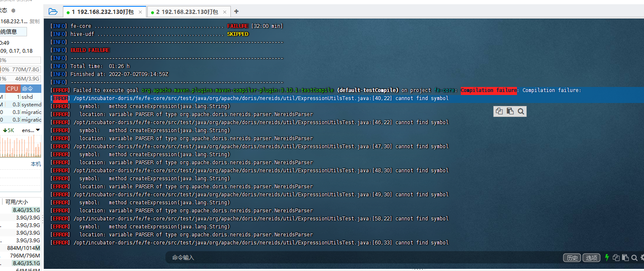
Task: Click the floating copy icon in the terminal
Action: [499, 111]
